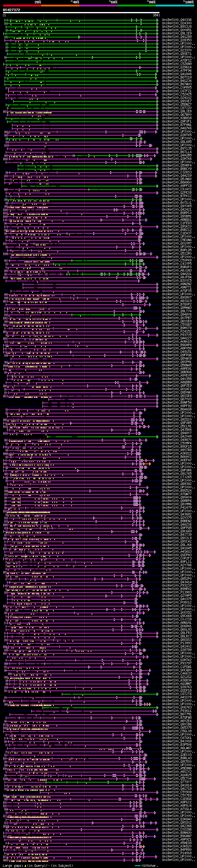Select the UniRef100_O23370 alignment label

coord(177,50)
